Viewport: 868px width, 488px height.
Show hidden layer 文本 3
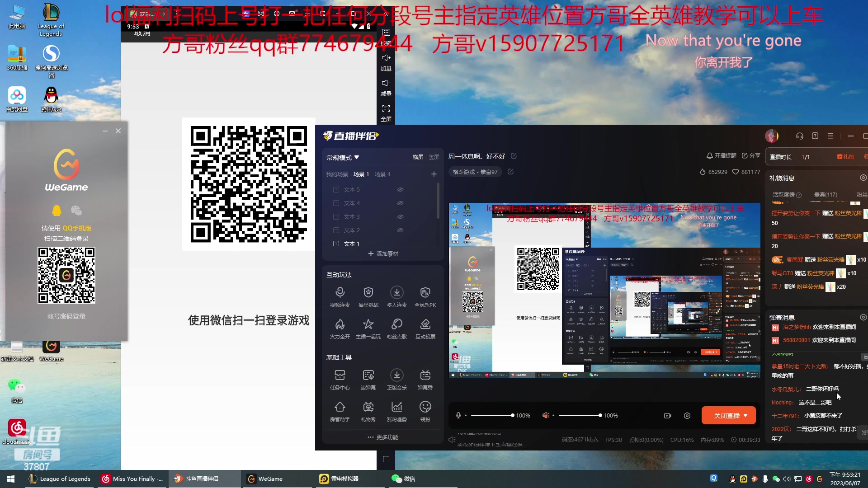pos(400,217)
